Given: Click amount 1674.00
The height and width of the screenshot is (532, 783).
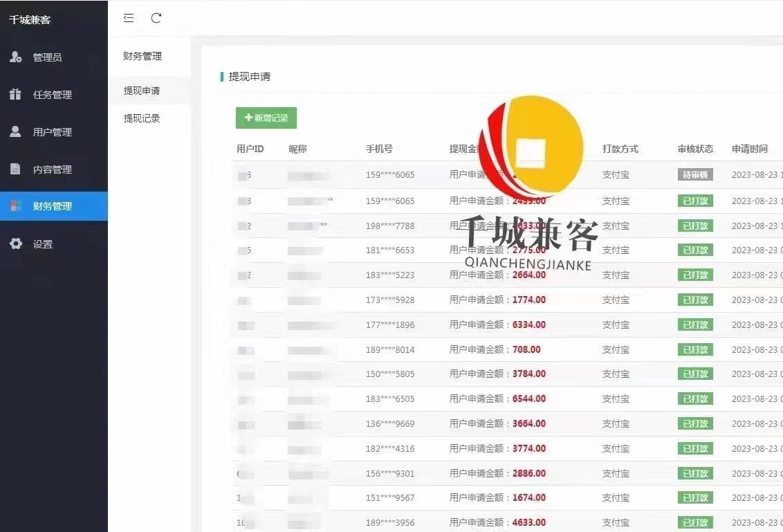Looking at the screenshot, I should (x=529, y=497).
